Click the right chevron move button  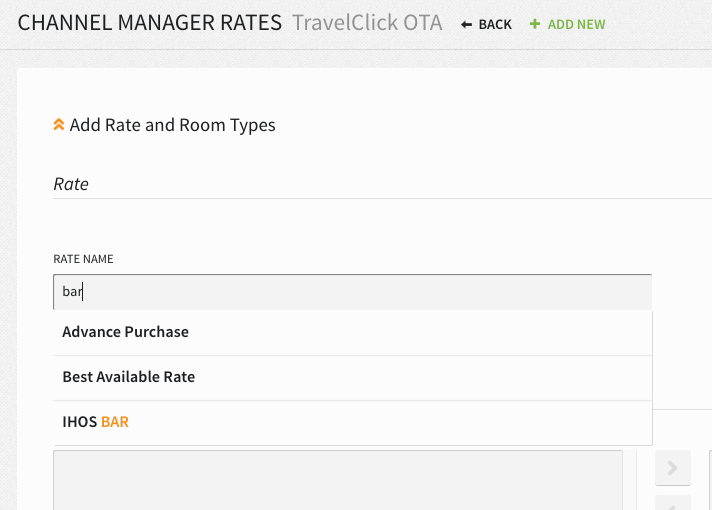pos(672,468)
